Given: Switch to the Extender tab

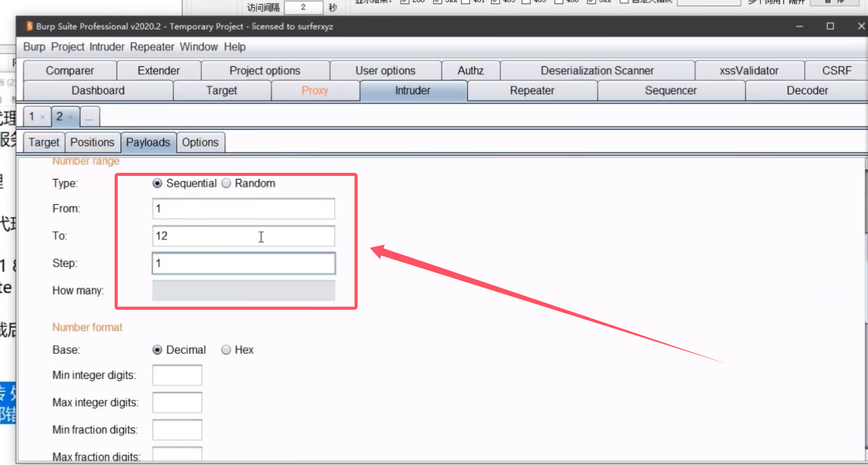Looking at the screenshot, I should coord(158,70).
